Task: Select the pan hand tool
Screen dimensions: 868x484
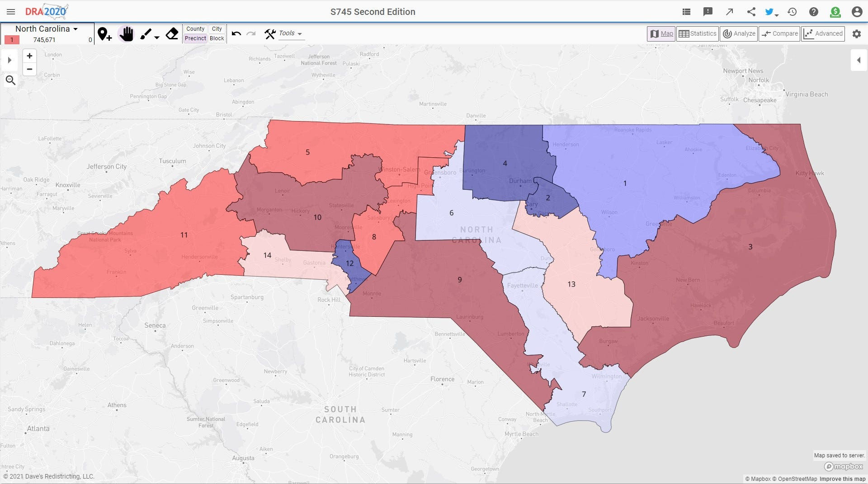Action: tap(127, 34)
